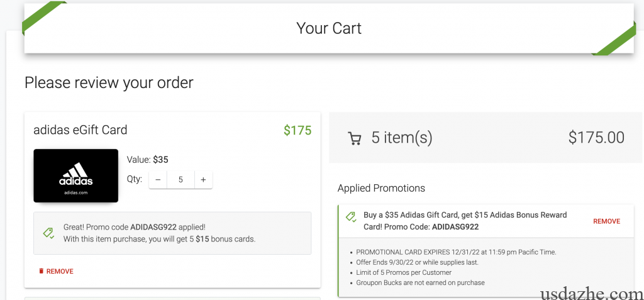Click the tag icon in Applied Promotions
This screenshot has height=300, width=644.
351,217
